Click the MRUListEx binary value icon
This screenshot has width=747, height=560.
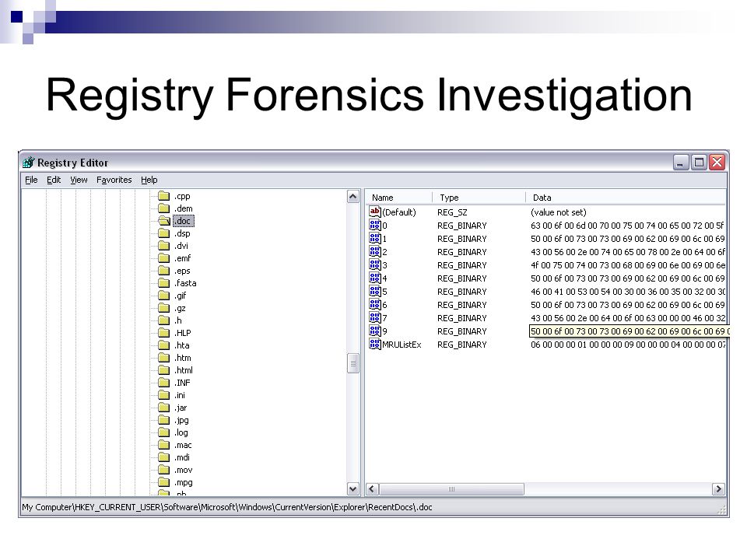[x=375, y=344]
